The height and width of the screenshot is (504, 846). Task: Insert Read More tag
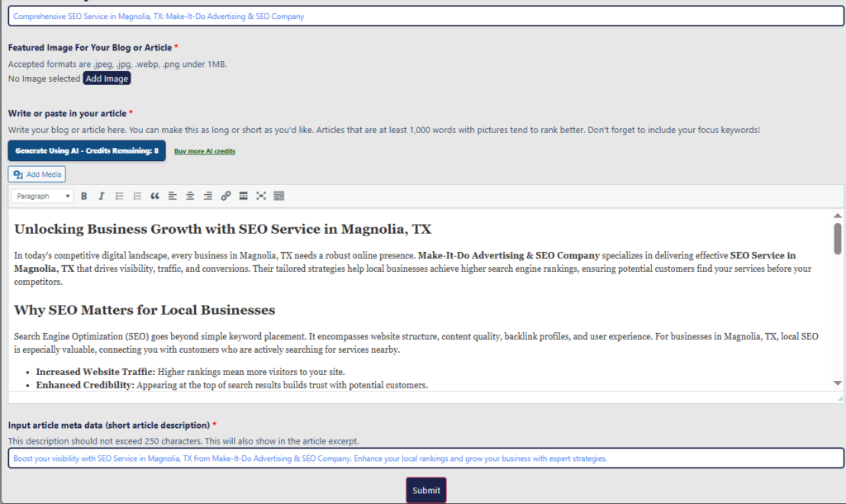point(243,196)
